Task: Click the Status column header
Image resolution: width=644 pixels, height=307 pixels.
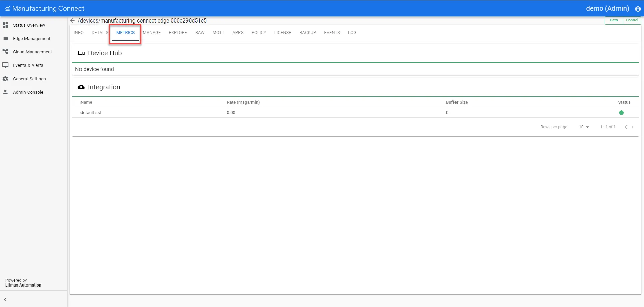Action: pos(624,102)
